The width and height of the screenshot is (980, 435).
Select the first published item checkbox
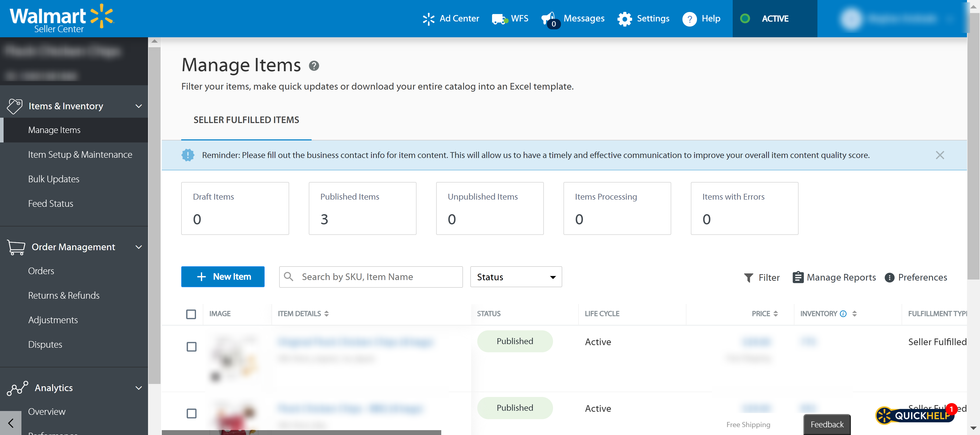191,346
